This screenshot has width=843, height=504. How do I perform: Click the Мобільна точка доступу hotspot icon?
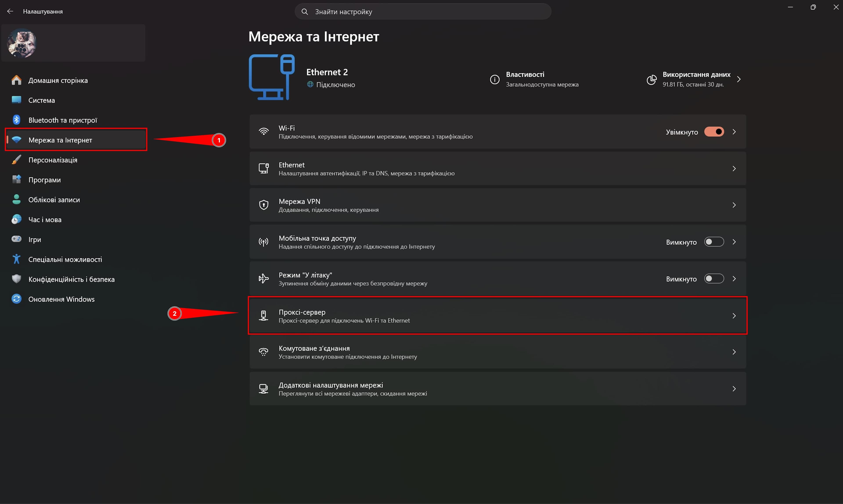(x=264, y=242)
